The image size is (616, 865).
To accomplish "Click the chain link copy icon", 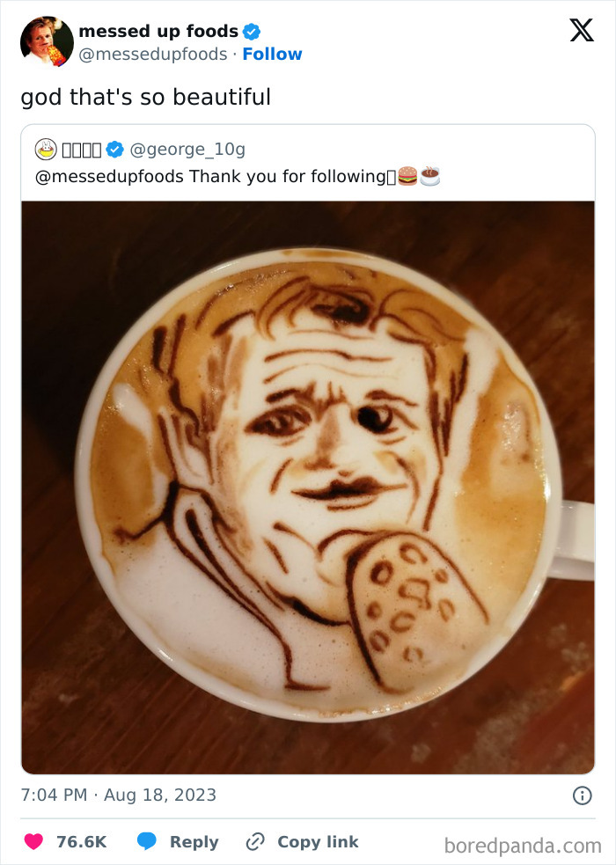I will (x=255, y=842).
